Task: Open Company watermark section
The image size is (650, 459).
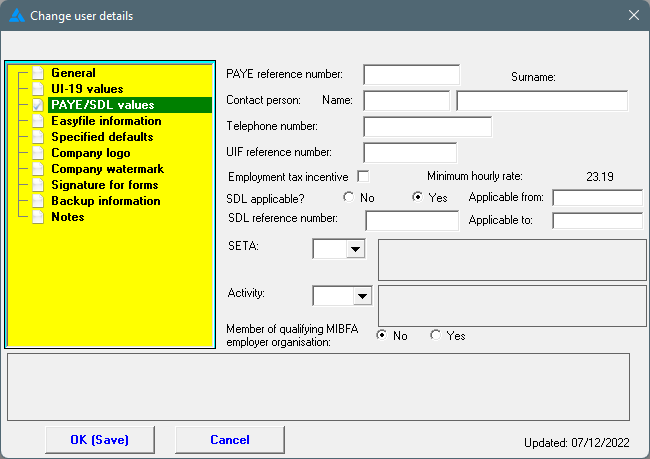Action: 107,169
